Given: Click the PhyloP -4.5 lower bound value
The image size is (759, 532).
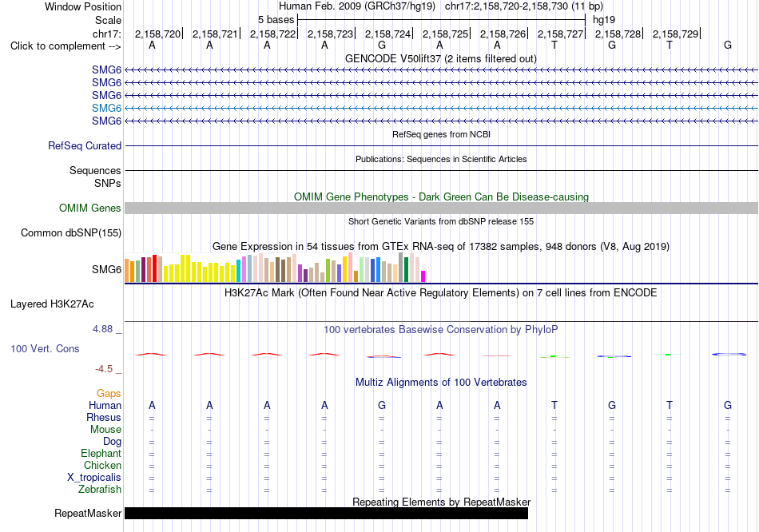Looking at the screenshot, I should click(104, 369).
